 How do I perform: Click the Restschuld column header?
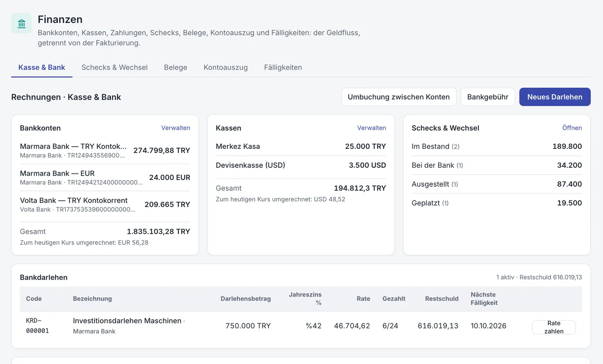442,299
